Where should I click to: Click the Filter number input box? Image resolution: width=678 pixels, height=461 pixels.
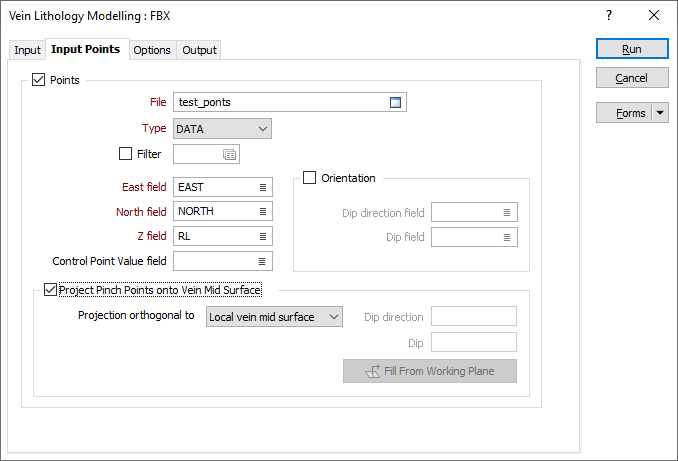(x=206, y=154)
